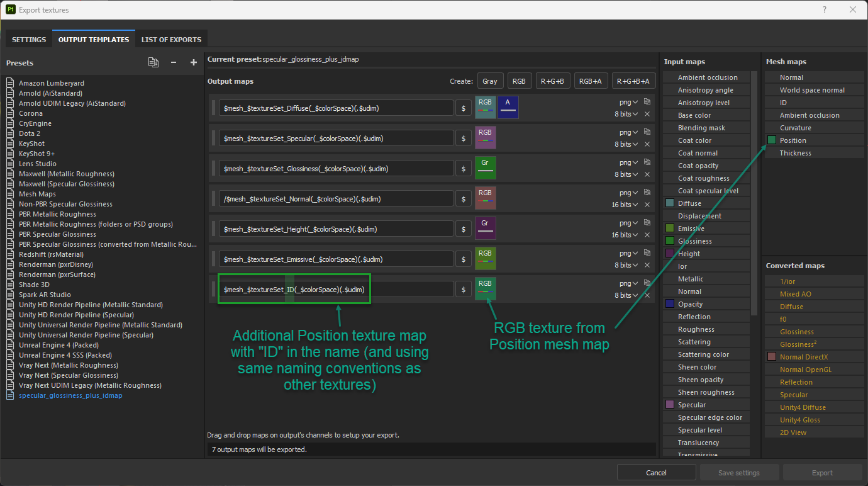Click the Input maps panel scrollbar

[755, 192]
